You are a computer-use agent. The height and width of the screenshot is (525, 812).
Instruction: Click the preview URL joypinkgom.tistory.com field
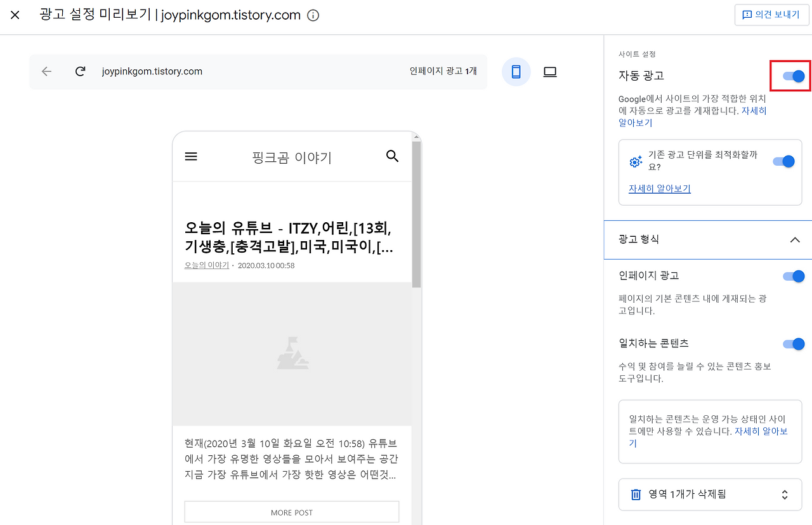pos(152,72)
